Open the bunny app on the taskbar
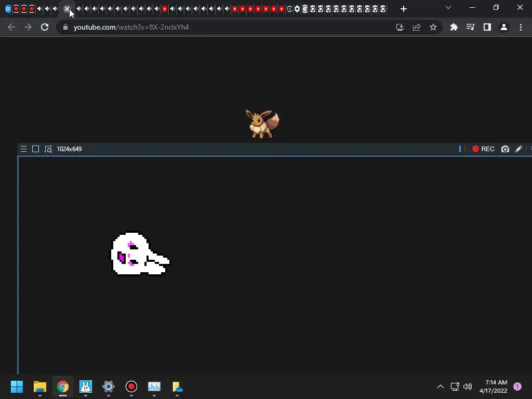The height and width of the screenshot is (399, 532). point(86,387)
